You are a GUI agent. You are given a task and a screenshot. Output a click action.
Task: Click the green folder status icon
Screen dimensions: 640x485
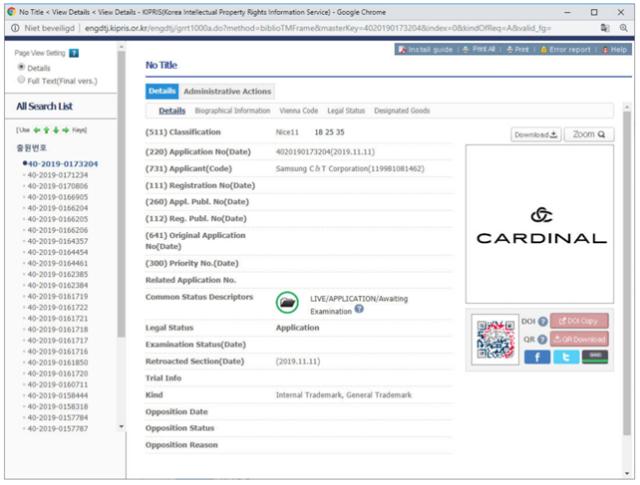(287, 301)
